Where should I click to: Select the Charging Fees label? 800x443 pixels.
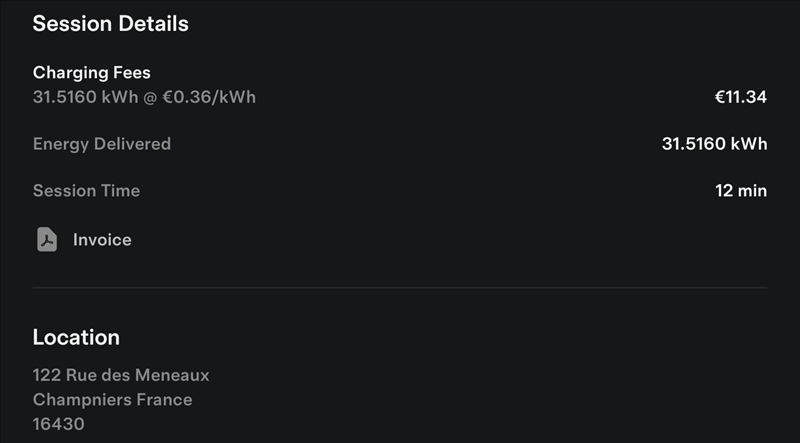pyautogui.click(x=91, y=73)
